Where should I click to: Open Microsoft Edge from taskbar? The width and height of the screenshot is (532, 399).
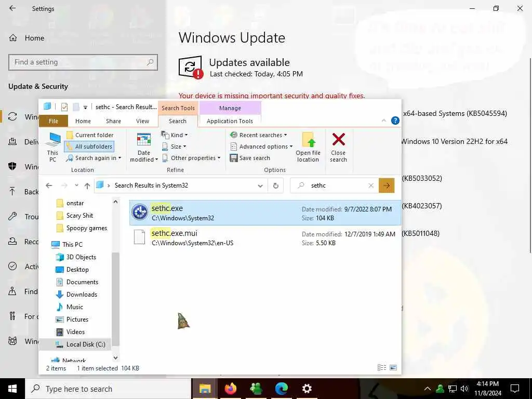pos(281,389)
